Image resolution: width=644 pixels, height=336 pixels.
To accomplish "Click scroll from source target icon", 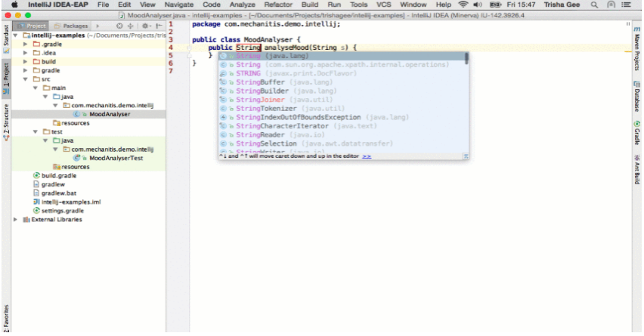I will (x=119, y=26).
